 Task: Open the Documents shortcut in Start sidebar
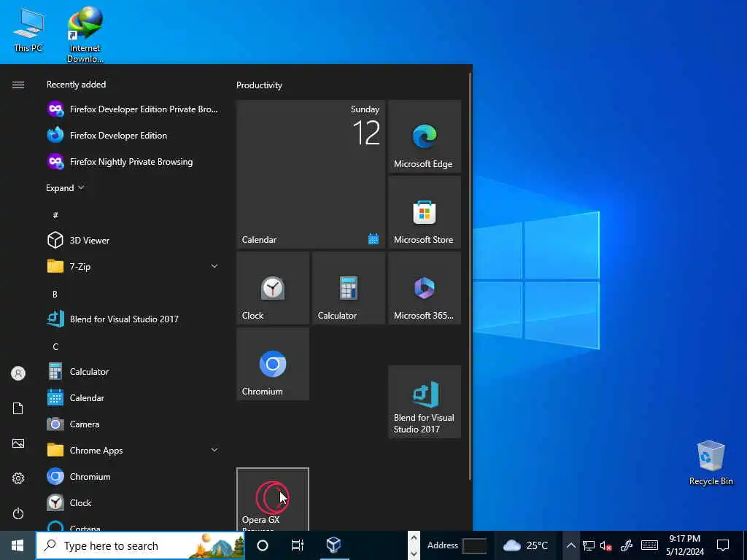(x=18, y=408)
